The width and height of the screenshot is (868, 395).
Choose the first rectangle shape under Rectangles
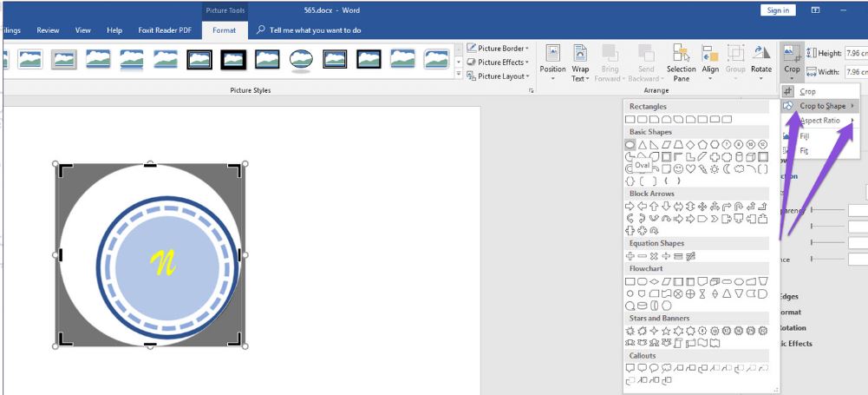[630, 119]
